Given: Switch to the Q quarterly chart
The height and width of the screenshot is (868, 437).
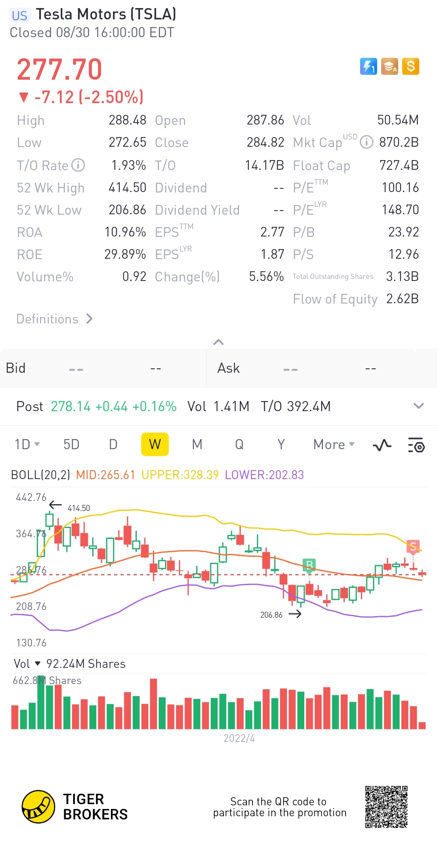Looking at the screenshot, I should pyautogui.click(x=239, y=444).
